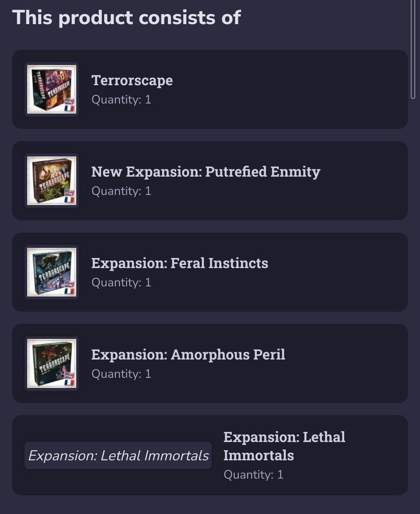This screenshot has width=420, height=514.
Task: Click the page's vertical scrollbar thumb
Action: pyautogui.click(x=413, y=48)
